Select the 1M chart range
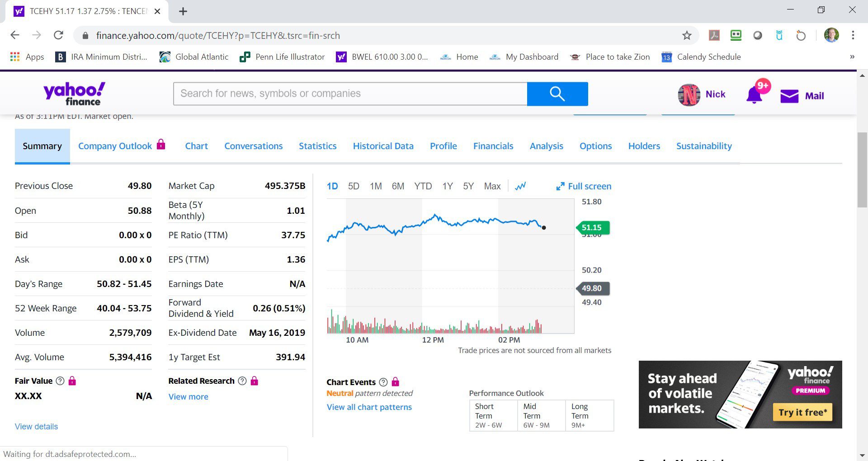 tap(376, 186)
